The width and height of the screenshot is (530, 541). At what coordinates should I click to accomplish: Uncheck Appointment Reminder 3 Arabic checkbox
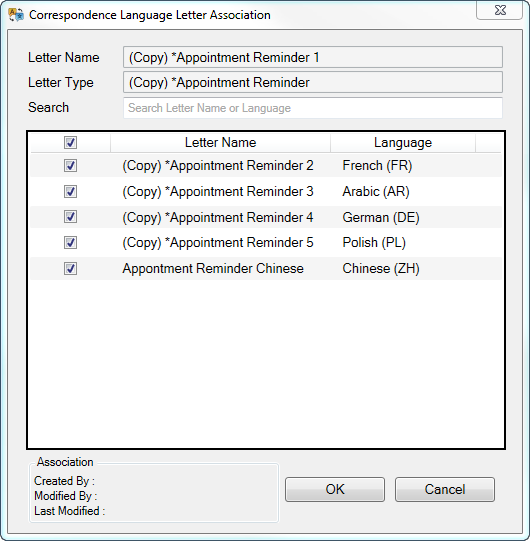(x=70, y=191)
